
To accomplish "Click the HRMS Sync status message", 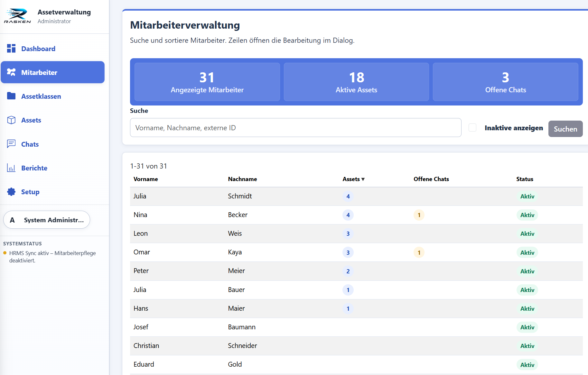I will 52,257.
